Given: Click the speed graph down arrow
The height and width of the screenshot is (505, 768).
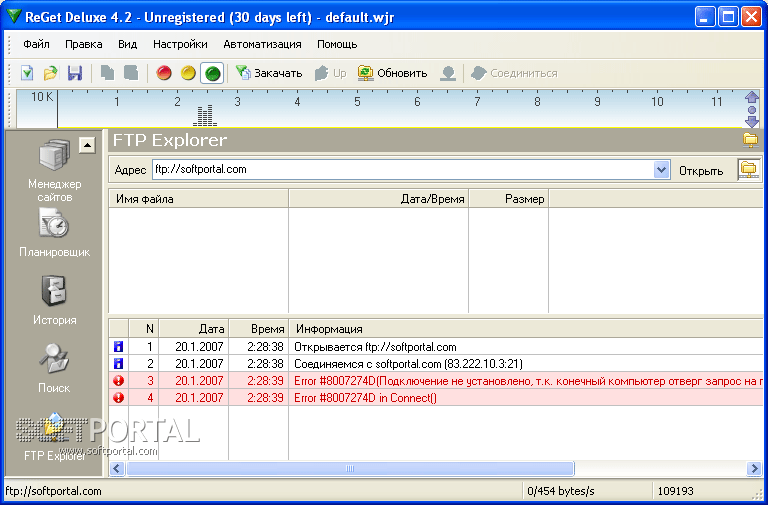Looking at the screenshot, I should (751, 121).
